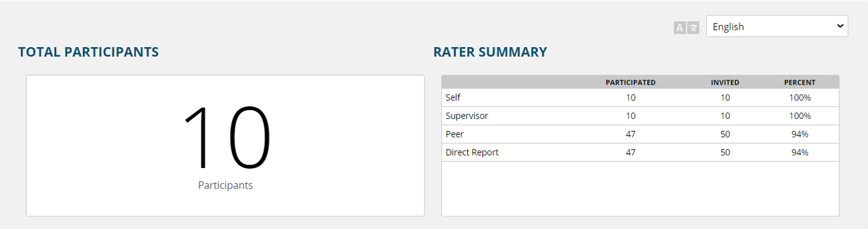Select the Supervisor rater row
868x229 pixels.
tap(640, 116)
